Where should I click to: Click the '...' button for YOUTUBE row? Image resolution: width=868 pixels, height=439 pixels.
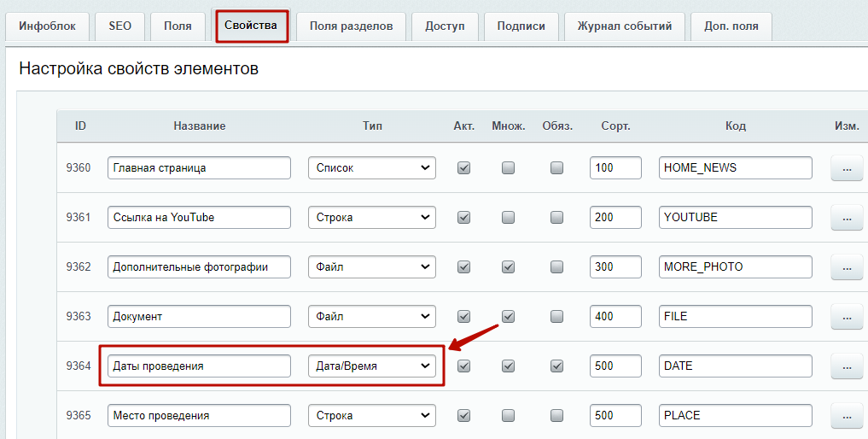(x=846, y=218)
